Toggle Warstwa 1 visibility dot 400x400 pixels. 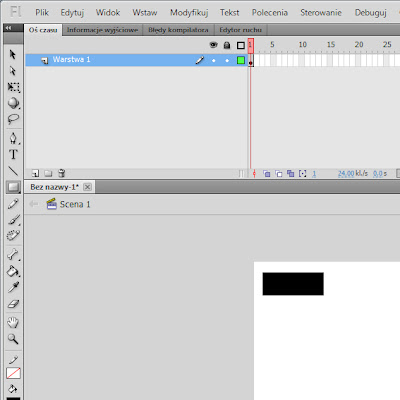214,60
